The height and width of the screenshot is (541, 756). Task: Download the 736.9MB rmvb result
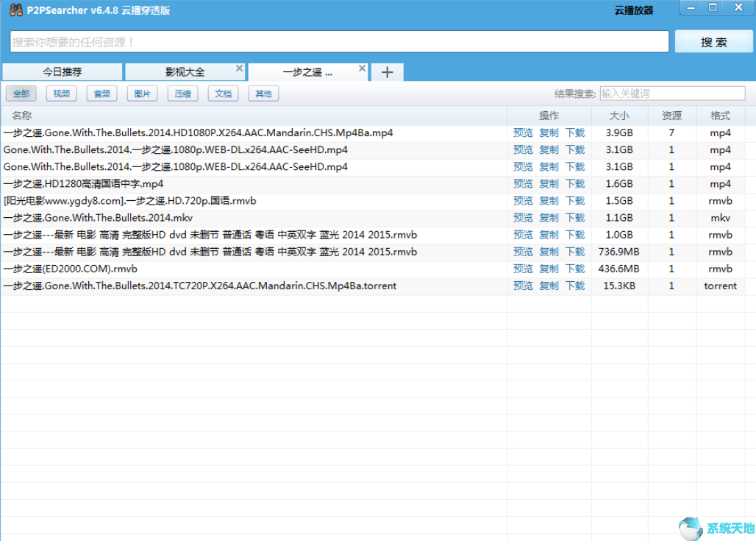[575, 252]
